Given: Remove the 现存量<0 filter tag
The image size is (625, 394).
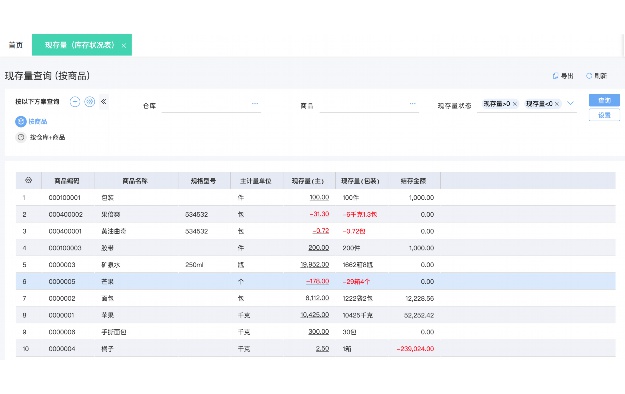Looking at the screenshot, I should [557, 104].
